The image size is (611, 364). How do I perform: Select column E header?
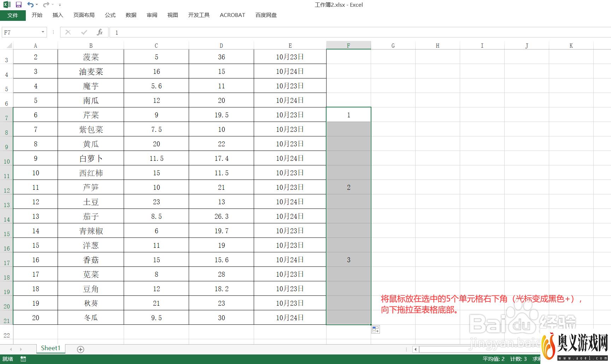click(x=290, y=46)
